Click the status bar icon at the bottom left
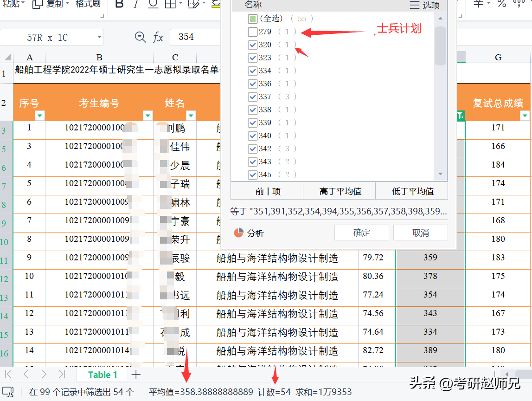Viewport: 532px width, 401px height. point(8,392)
